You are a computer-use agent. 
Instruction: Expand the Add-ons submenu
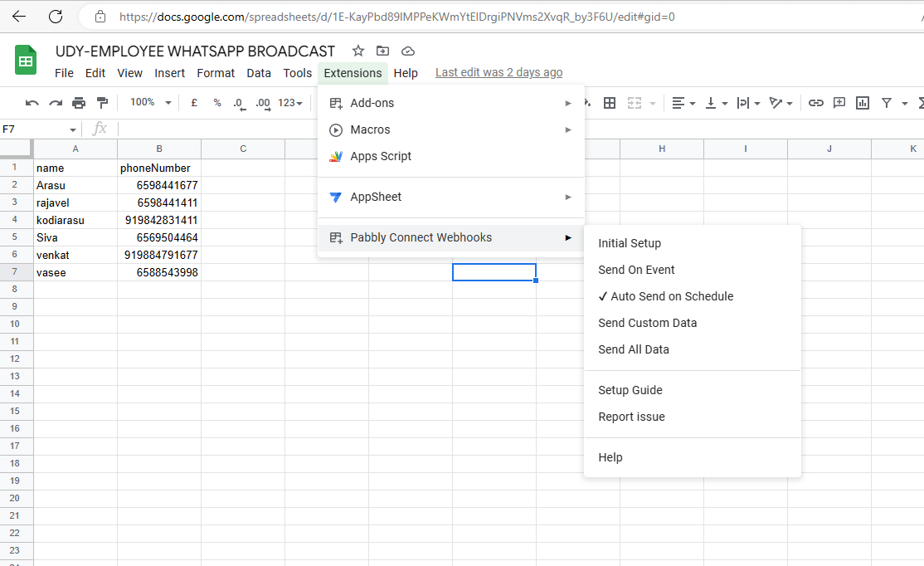coord(451,103)
